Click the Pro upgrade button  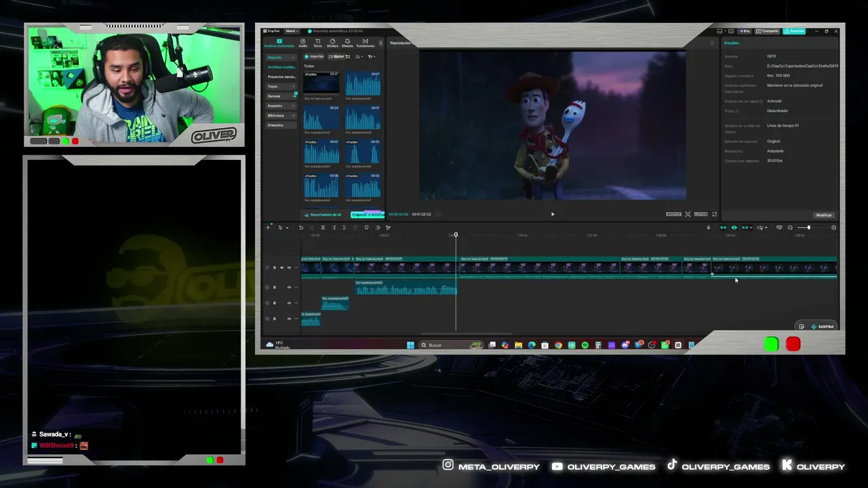point(745,31)
